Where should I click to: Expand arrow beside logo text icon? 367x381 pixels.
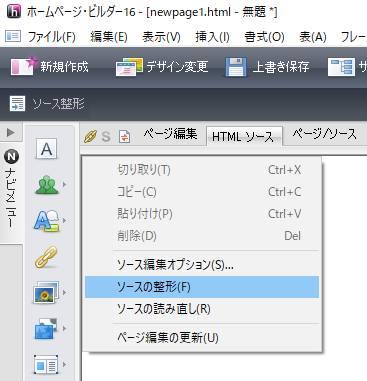pos(64,220)
